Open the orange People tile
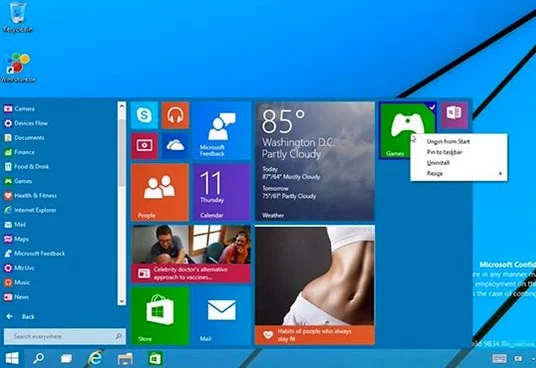The width and height of the screenshot is (536, 368). pos(160,192)
